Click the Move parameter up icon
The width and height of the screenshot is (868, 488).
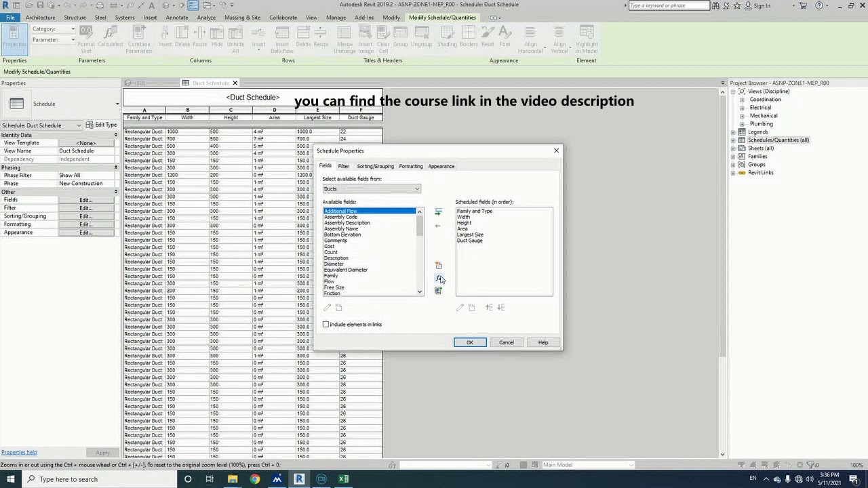[488, 308]
